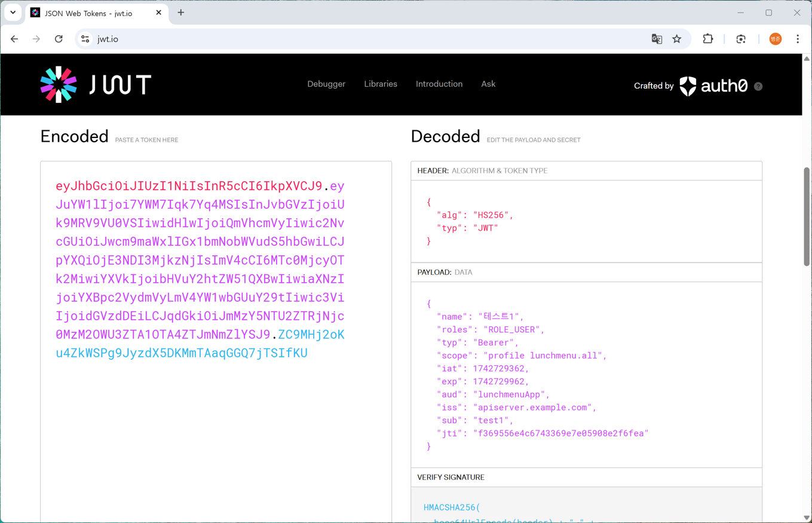Click the "aud": "lunchmenuApp" line
Screen dimensions: 812x523
tap(494, 394)
